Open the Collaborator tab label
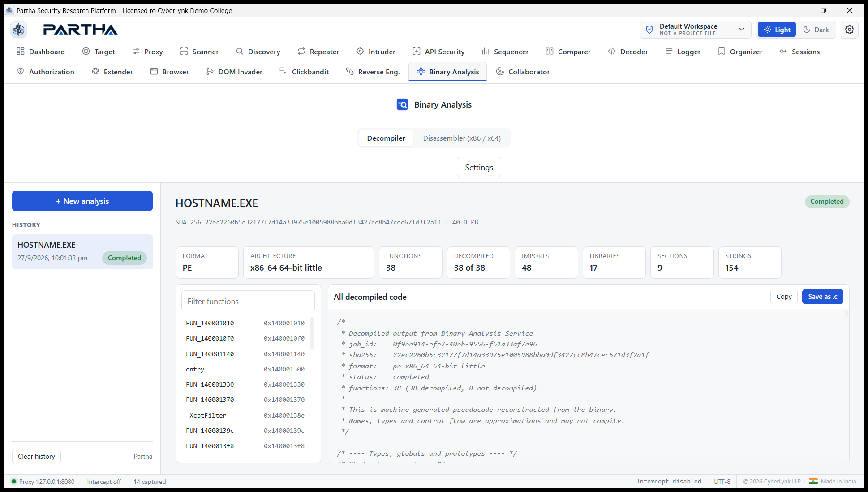The image size is (868, 492). coord(529,72)
